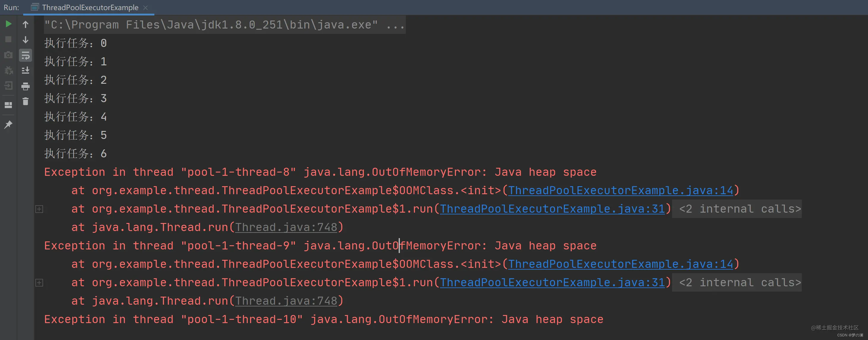The width and height of the screenshot is (868, 340).
Task: Click the 'pool-1-thread-8' exception line
Action: [320, 172]
